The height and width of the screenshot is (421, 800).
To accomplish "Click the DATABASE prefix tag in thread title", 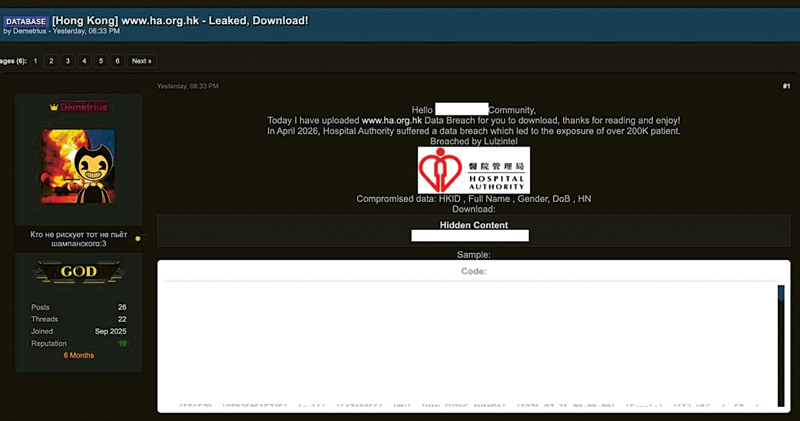I will point(24,20).
